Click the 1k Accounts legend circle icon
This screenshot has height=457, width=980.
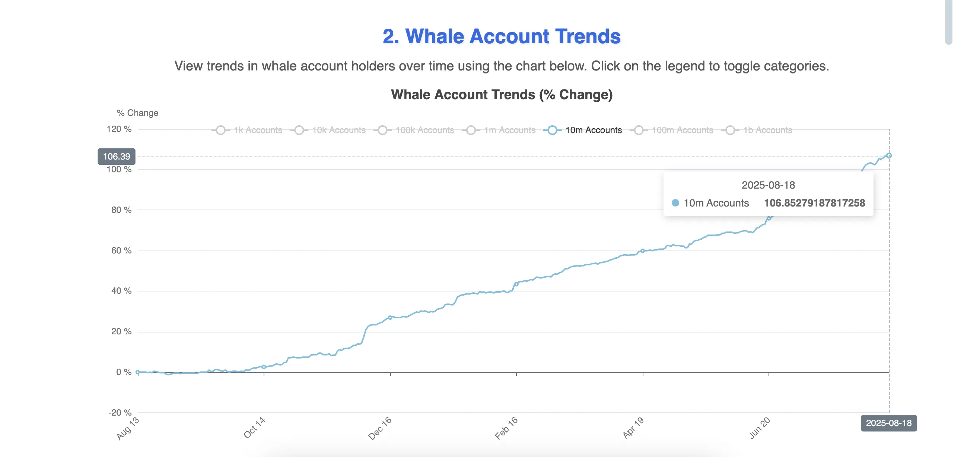(221, 130)
